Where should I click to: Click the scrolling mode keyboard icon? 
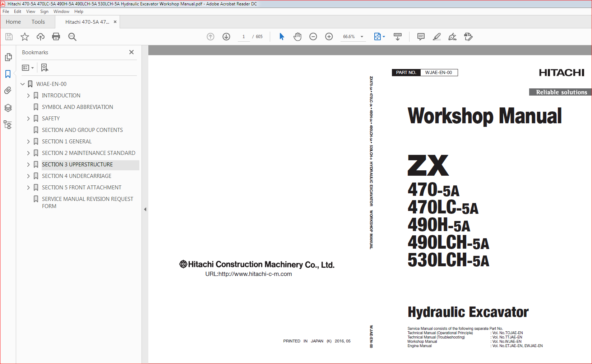398,37
